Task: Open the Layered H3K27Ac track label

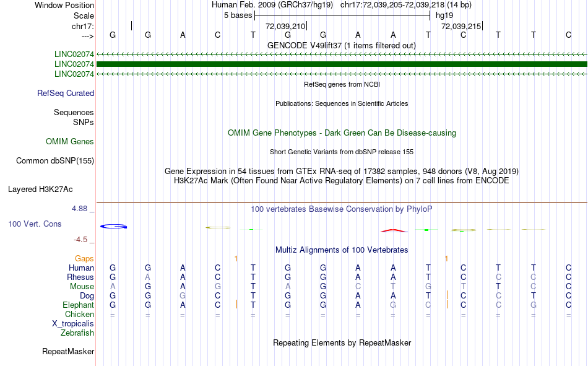Action: pyautogui.click(x=40, y=190)
